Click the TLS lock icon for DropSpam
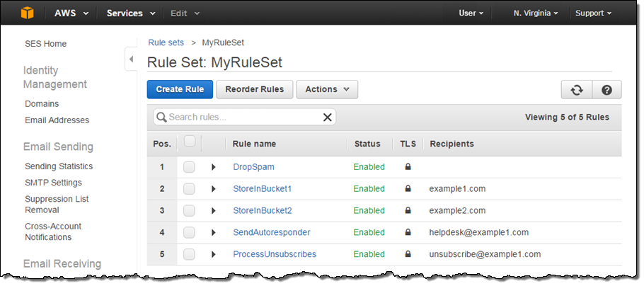This screenshot has height=286, width=644. point(408,167)
